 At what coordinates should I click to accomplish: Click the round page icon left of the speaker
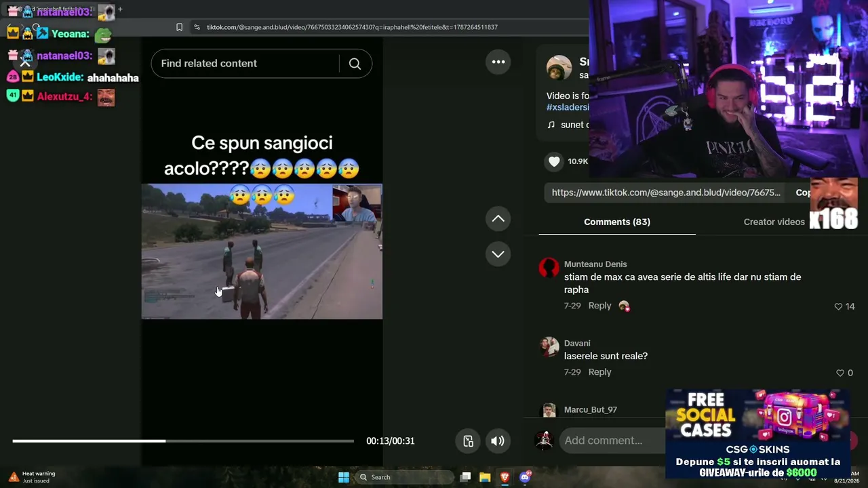tap(468, 441)
